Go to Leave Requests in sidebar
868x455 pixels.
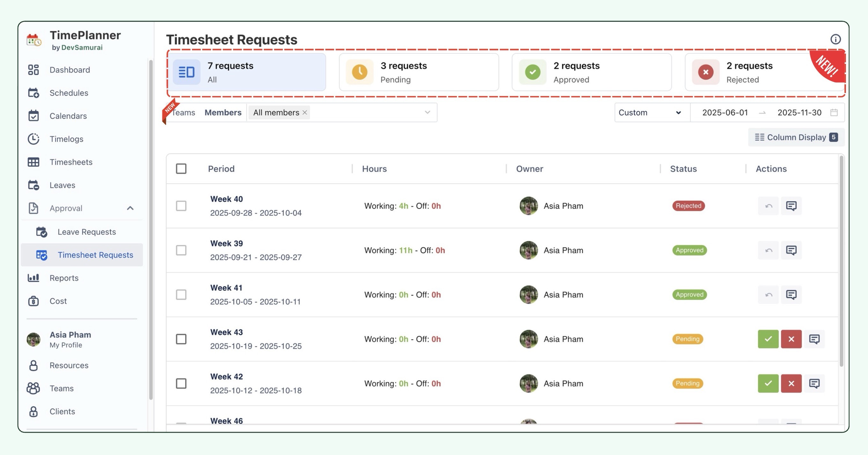click(x=86, y=232)
